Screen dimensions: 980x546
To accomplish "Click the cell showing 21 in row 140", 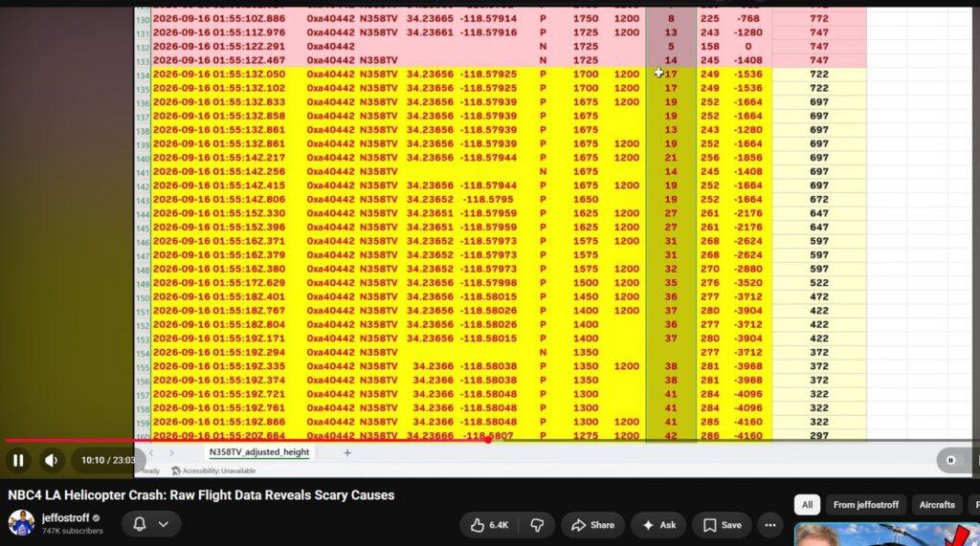I will [671, 158].
